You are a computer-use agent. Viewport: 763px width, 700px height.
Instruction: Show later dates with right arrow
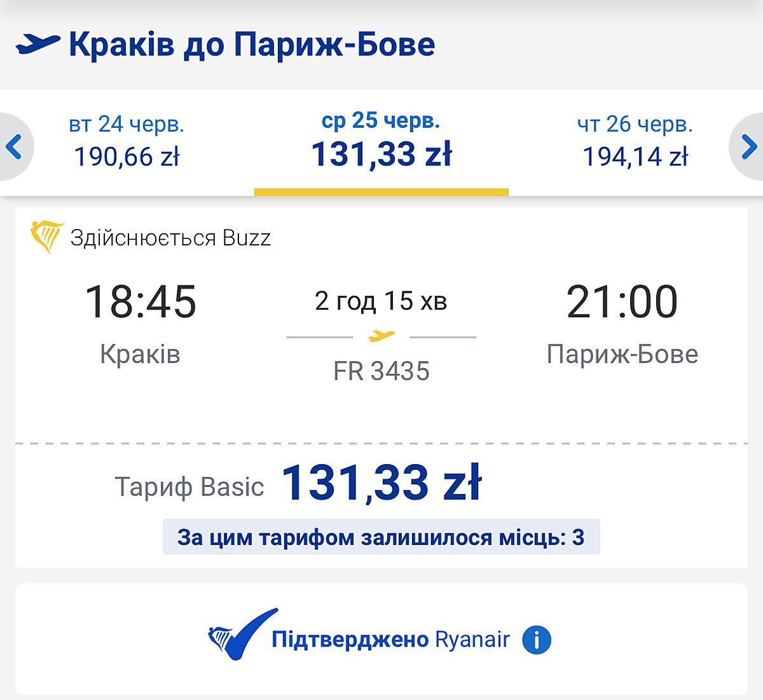point(748,147)
